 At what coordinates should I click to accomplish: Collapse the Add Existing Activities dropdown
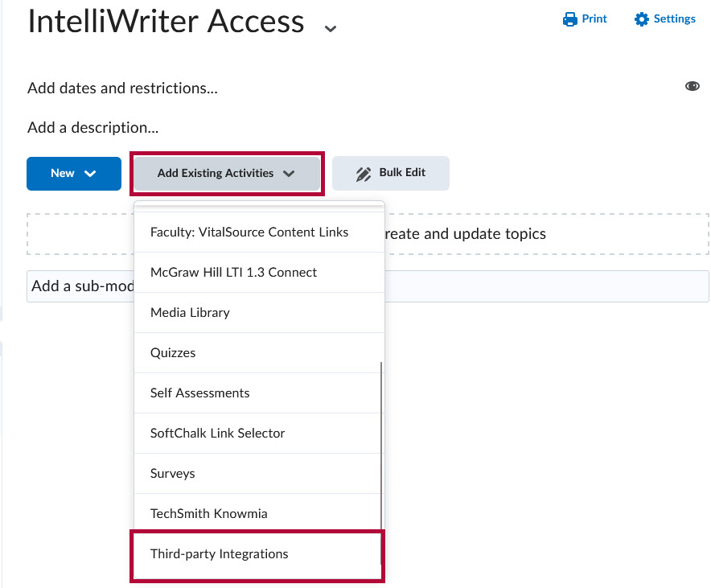[227, 173]
